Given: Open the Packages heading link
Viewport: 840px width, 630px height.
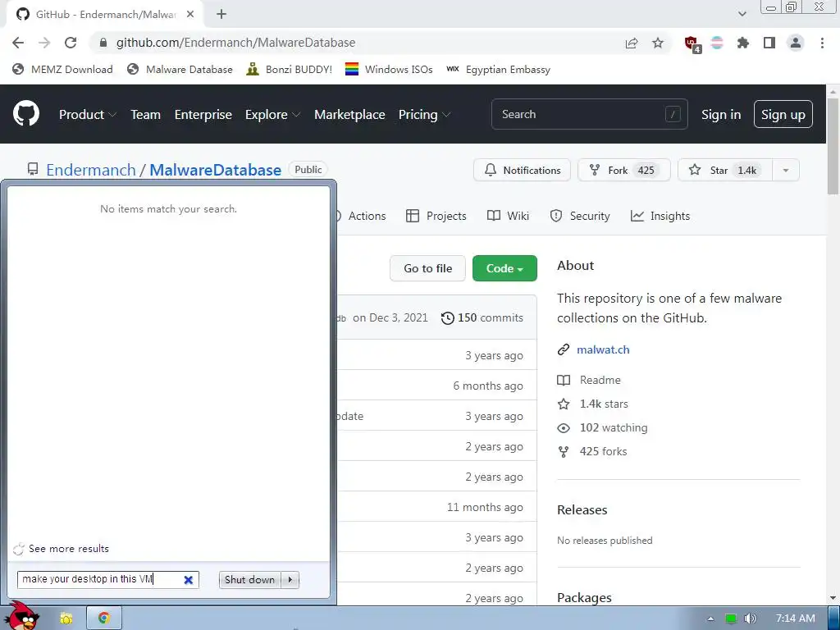Looking at the screenshot, I should click(584, 597).
